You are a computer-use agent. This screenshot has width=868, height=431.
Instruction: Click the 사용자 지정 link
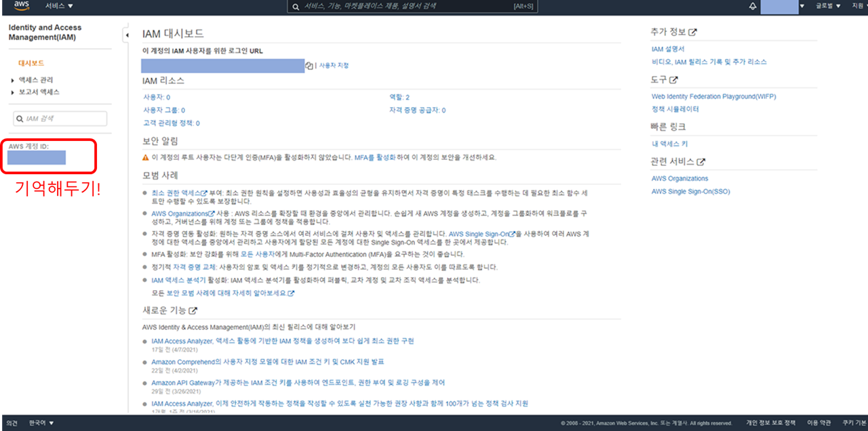[334, 66]
